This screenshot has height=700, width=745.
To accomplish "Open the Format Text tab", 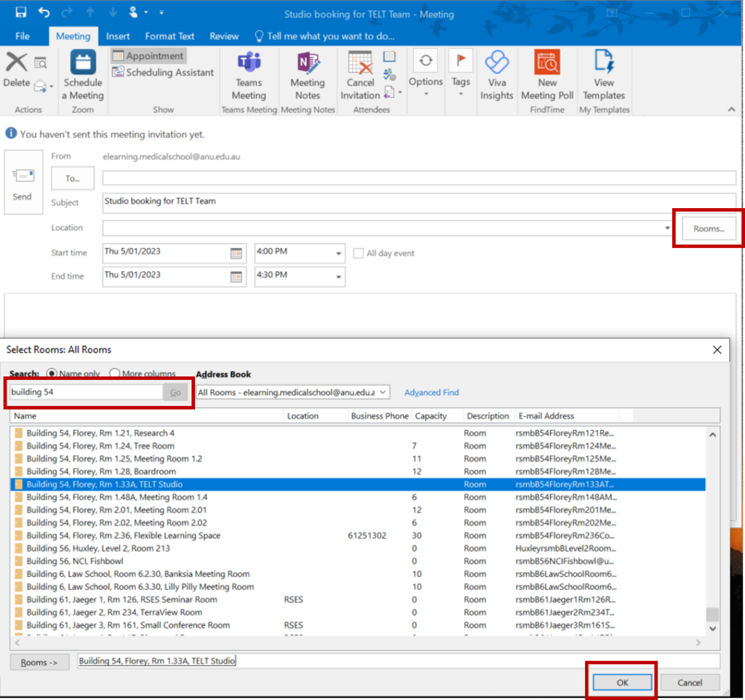I will click(170, 36).
